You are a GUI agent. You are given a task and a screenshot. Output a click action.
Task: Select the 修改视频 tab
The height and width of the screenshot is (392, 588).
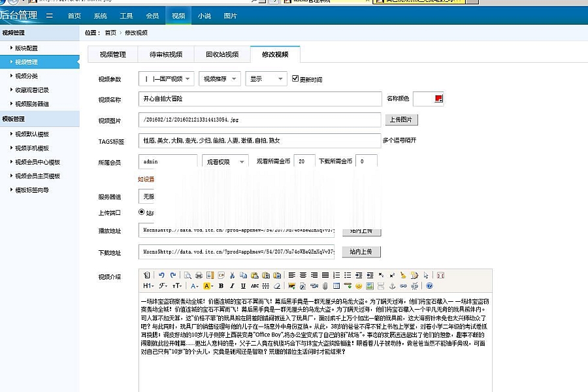coord(275,54)
